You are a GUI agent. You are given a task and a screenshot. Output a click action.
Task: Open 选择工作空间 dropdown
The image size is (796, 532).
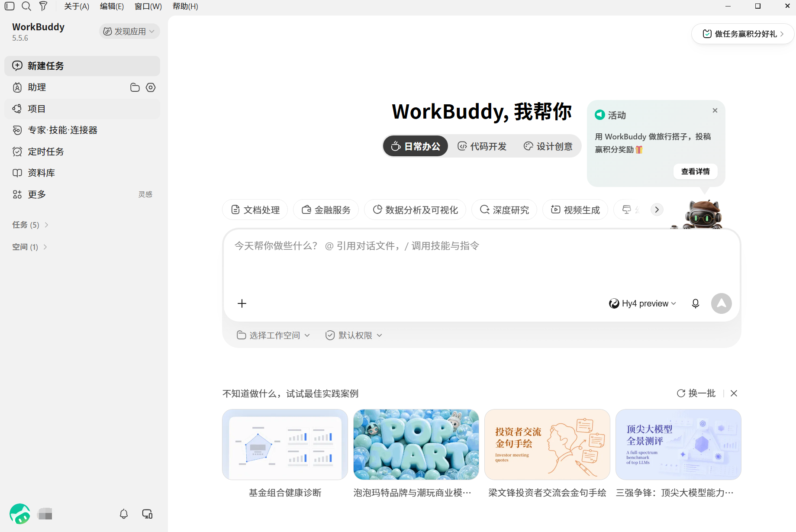[274, 335]
